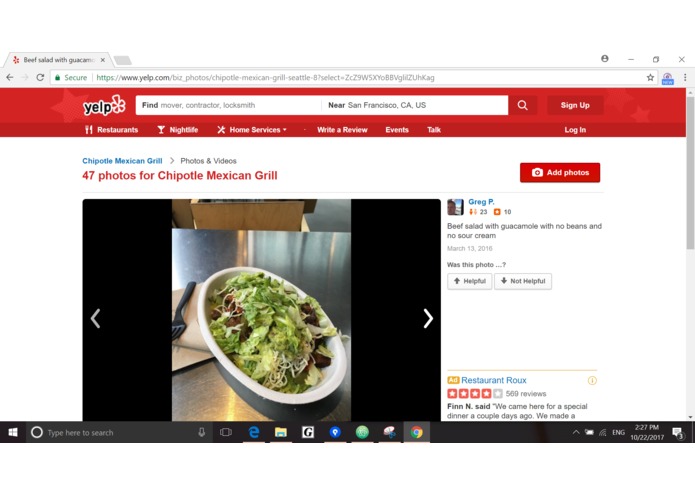Open Events in the nav bar
This screenshot has width=695, height=494.
coord(397,130)
